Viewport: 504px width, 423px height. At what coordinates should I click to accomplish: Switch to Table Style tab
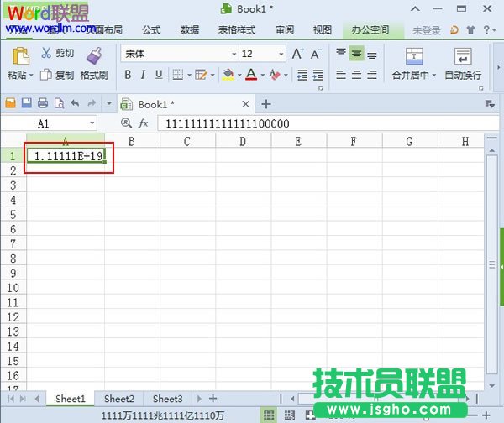(237, 30)
